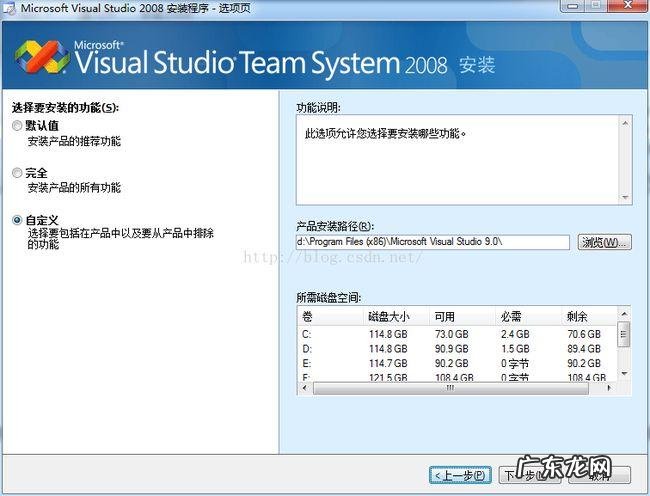Click horizontal scroll right arrow in disk list
This screenshot has width=650, height=496.
coord(609,388)
